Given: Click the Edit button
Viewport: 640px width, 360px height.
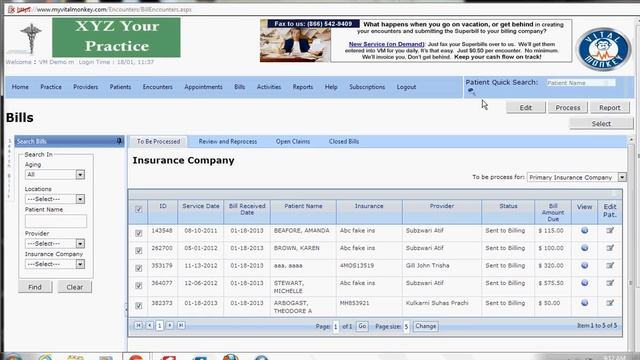Looking at the screenshot, I should click(526, 107).
